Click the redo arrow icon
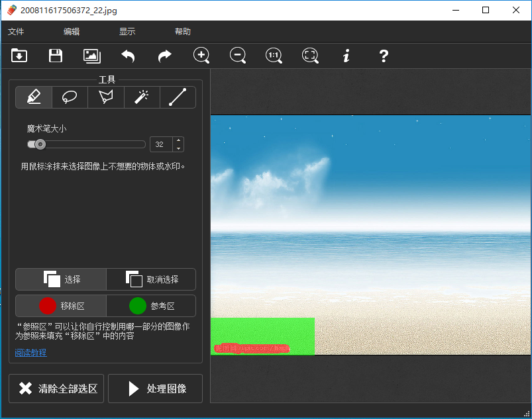This screenshot has width=532, height=419. point(164,56)
